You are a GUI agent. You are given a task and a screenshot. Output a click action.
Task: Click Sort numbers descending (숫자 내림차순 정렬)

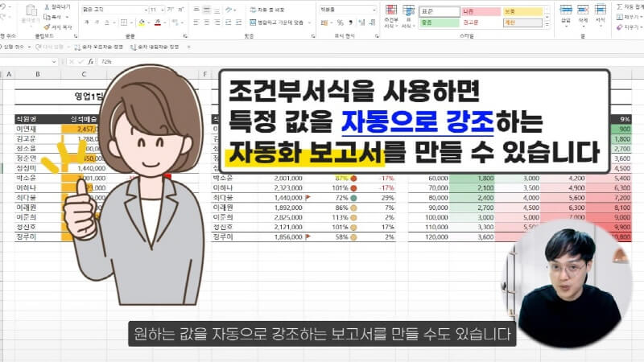[155, 47]
